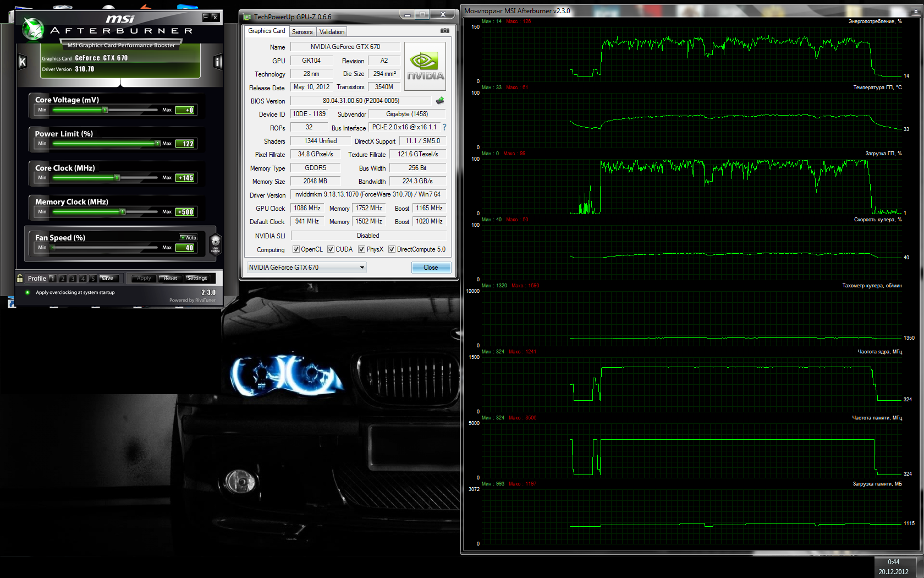Viewport: 924px width, 578px height.
Task: Click the Fan Speed 40 value box
Action: [x=185, y=248]
